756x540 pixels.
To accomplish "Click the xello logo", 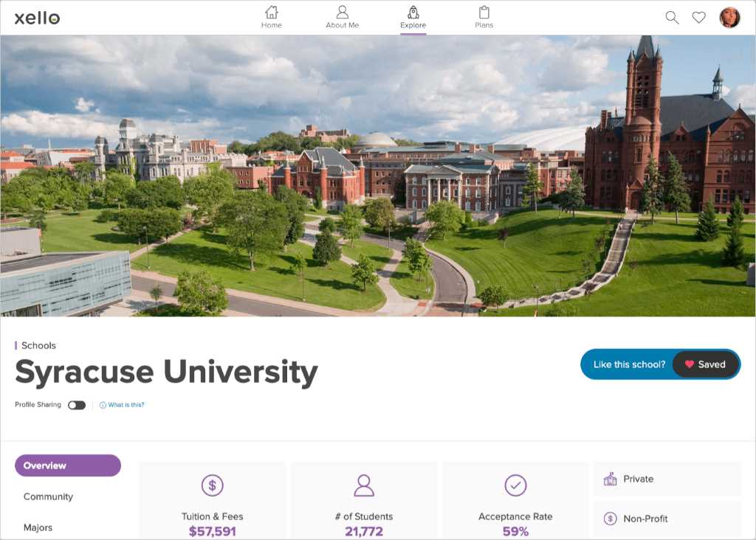I will coord(35,18).
